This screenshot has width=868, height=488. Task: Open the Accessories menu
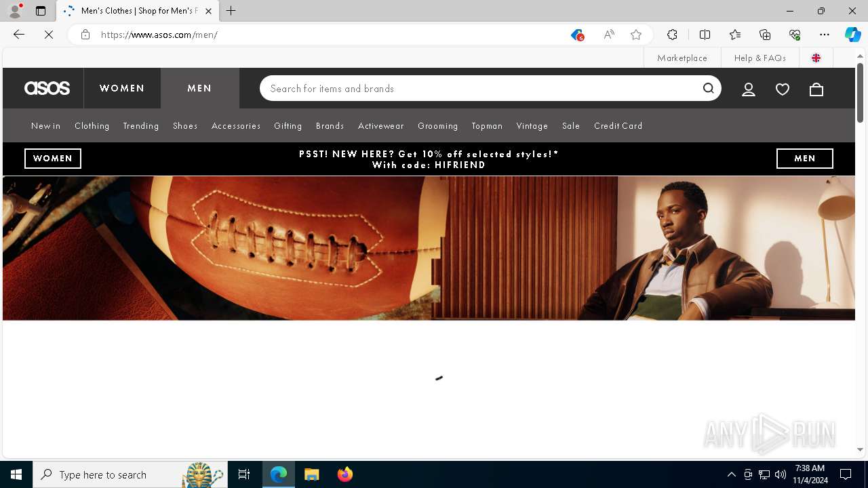click(236, 126)
